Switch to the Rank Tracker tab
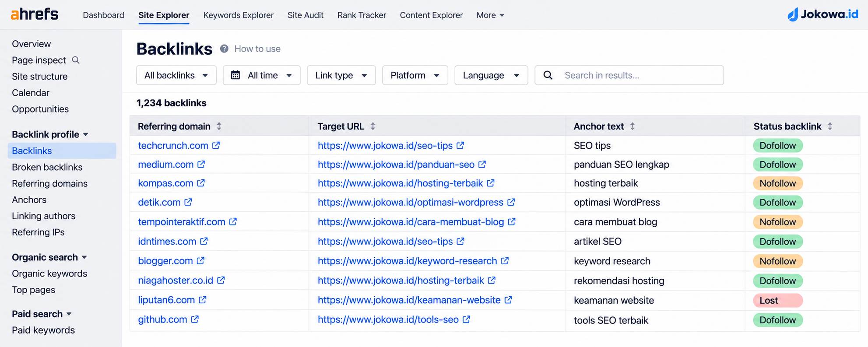The width and height of the screenshot is (868, 347). point(362,15)
